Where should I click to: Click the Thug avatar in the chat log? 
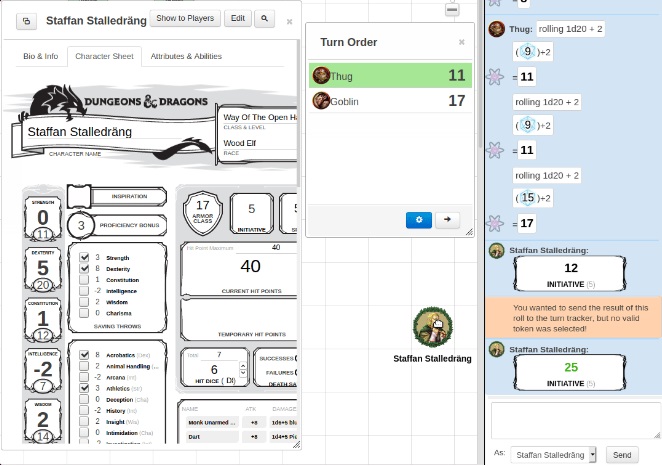coord(496,29)
